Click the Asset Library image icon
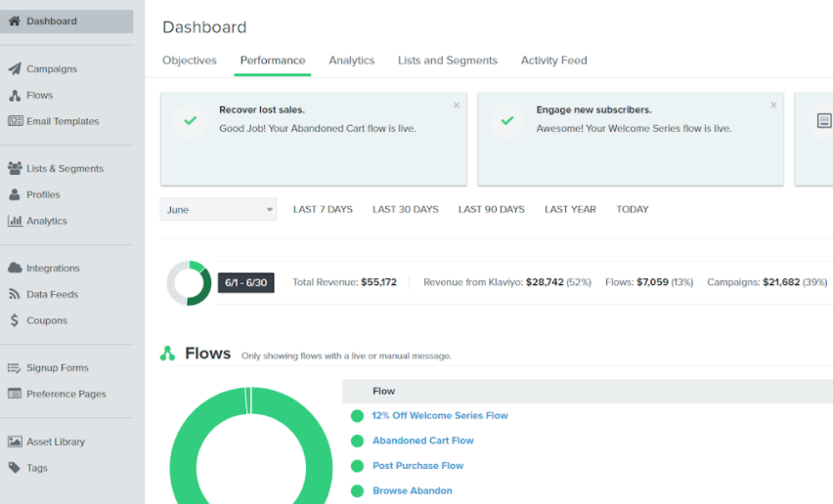 click(15, 441)
